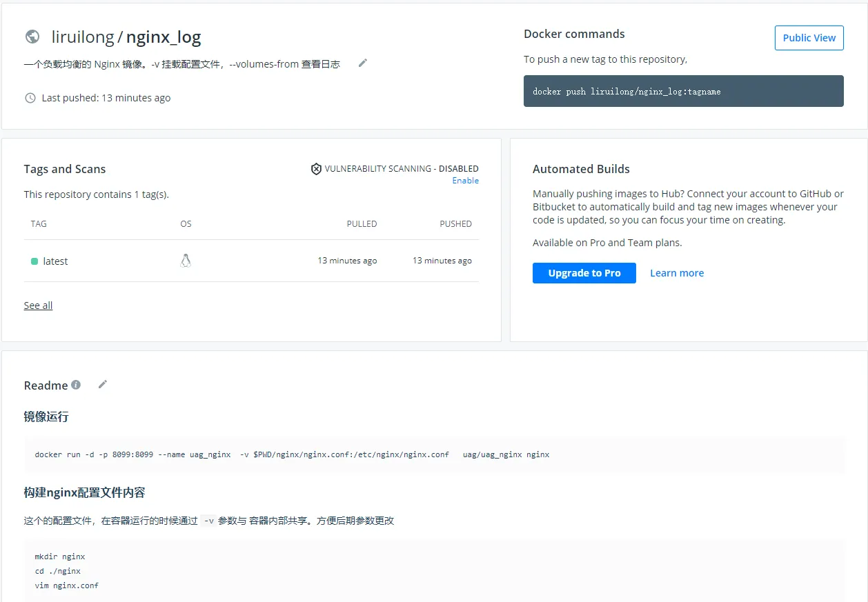Click the TAG column header

[x=39, y=224]
